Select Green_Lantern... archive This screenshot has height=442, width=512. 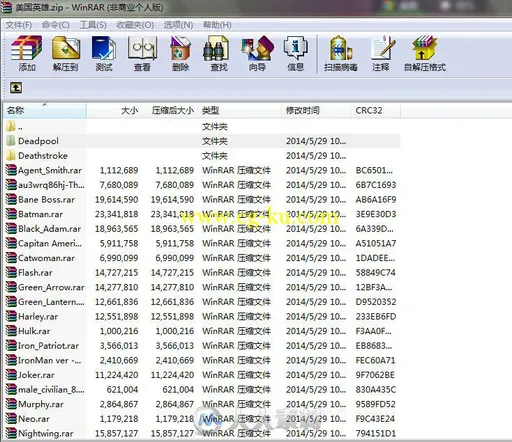click(203, 302)
